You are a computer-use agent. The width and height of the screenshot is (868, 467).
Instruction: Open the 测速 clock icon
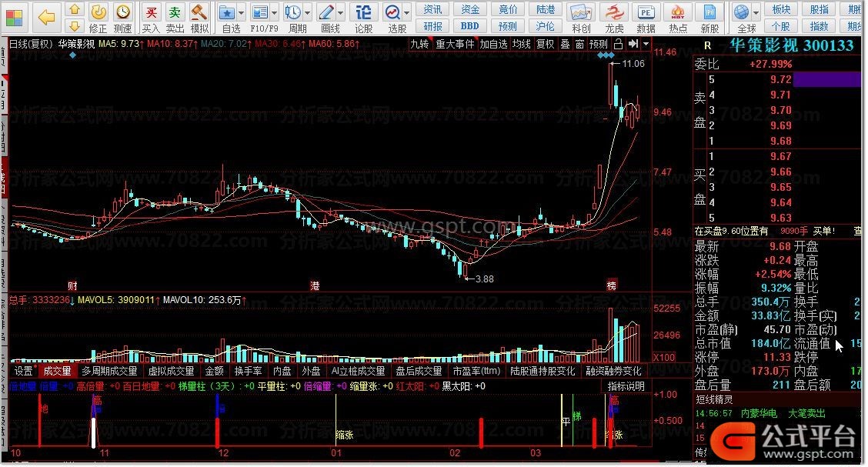click(x=123, y=12)
